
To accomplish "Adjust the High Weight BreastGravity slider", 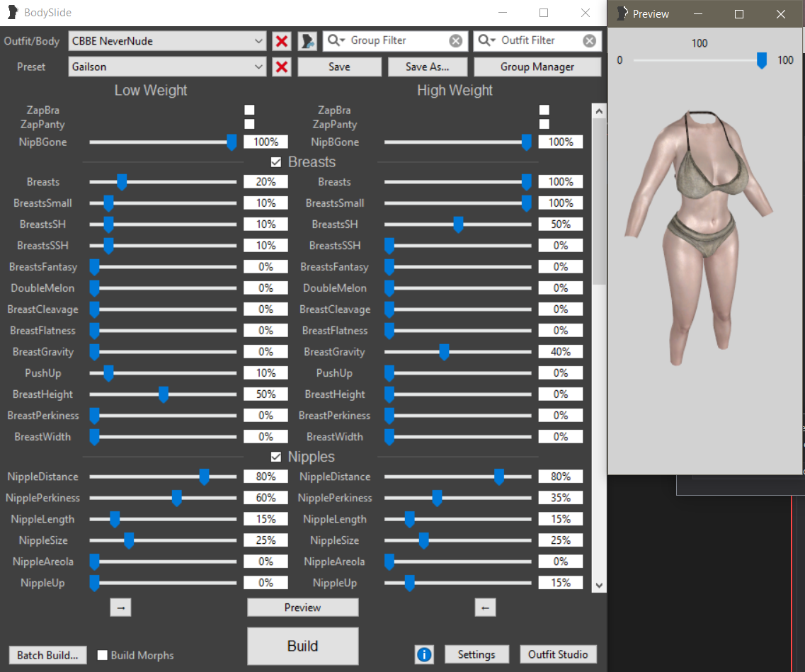I will [x=444, y=352].
